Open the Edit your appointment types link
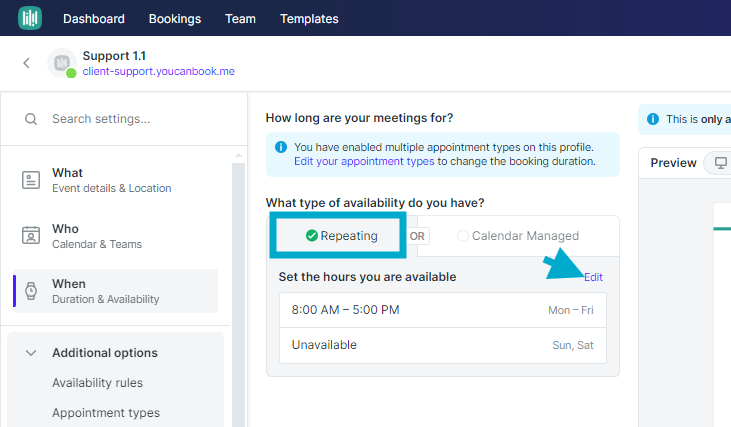This screenshot has height=427, width=731. click(364, 161)
